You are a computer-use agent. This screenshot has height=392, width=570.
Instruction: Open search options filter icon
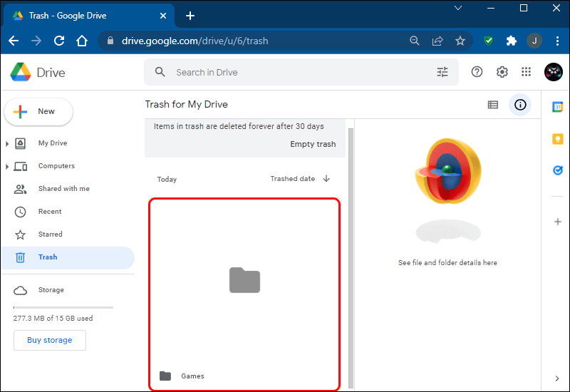(x=442, y=72)
